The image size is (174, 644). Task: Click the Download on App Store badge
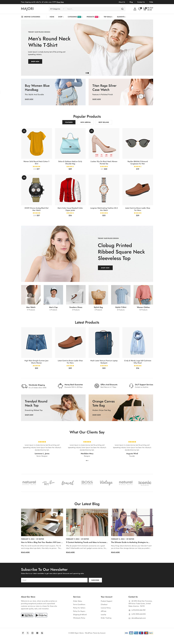click(27, 615)
